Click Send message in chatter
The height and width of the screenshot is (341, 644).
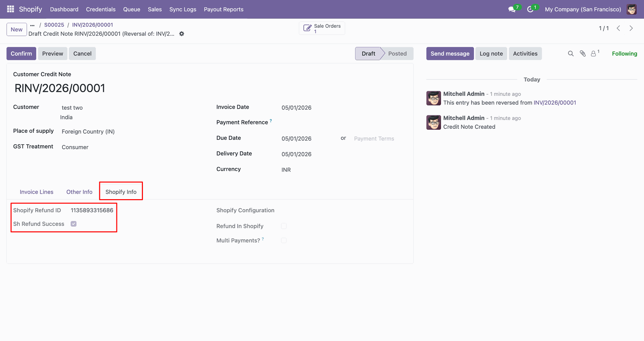(450, 54)
